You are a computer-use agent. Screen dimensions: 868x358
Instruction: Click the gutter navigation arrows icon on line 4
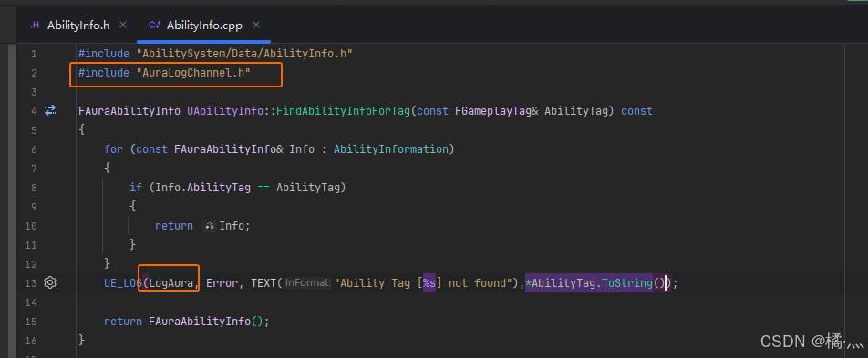coord(50,110)
